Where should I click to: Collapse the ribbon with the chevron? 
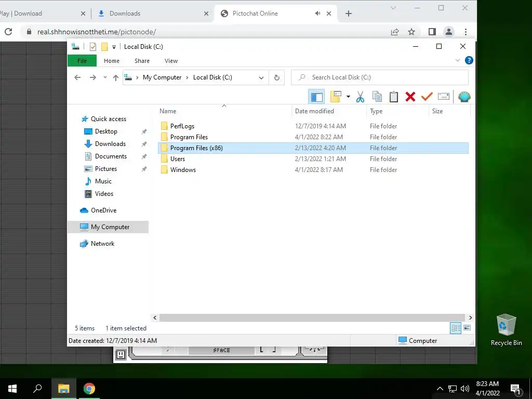457,60
